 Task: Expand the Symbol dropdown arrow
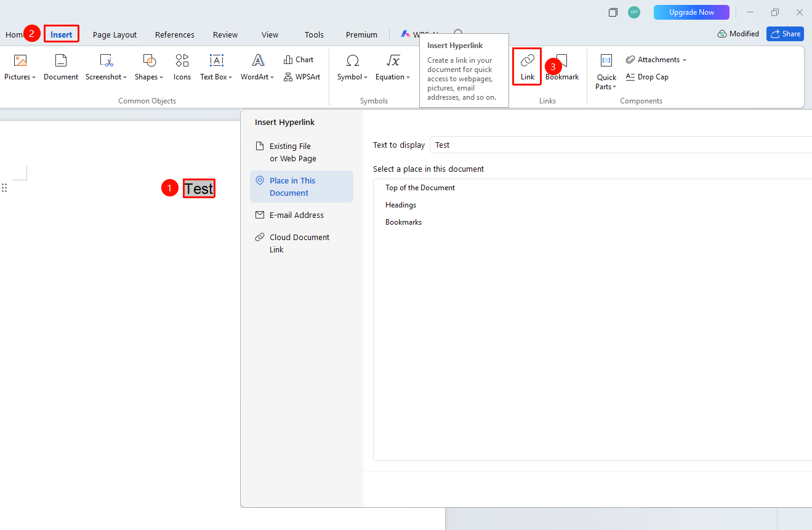click(x=366, y=78)
